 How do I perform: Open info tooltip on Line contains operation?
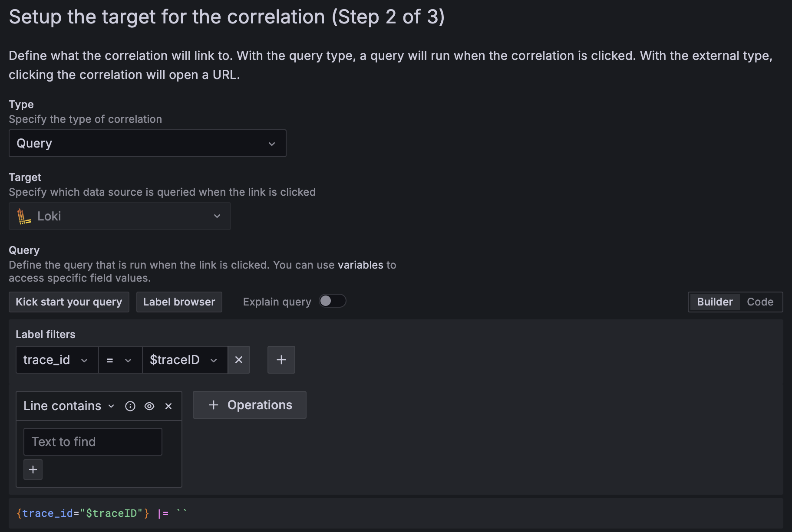[130, 406]
